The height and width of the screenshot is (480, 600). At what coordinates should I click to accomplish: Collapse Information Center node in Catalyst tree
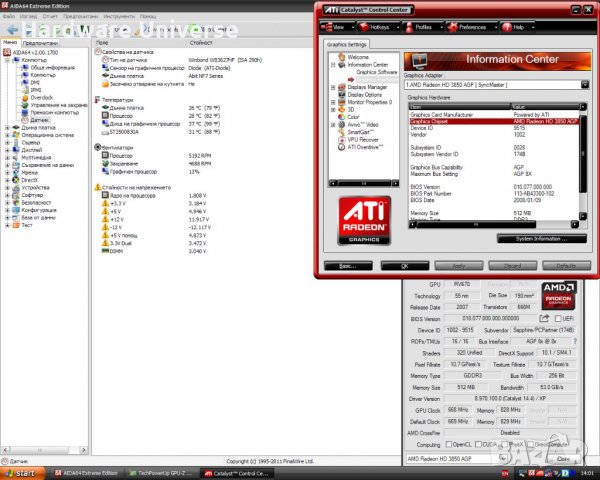(333, 65)
